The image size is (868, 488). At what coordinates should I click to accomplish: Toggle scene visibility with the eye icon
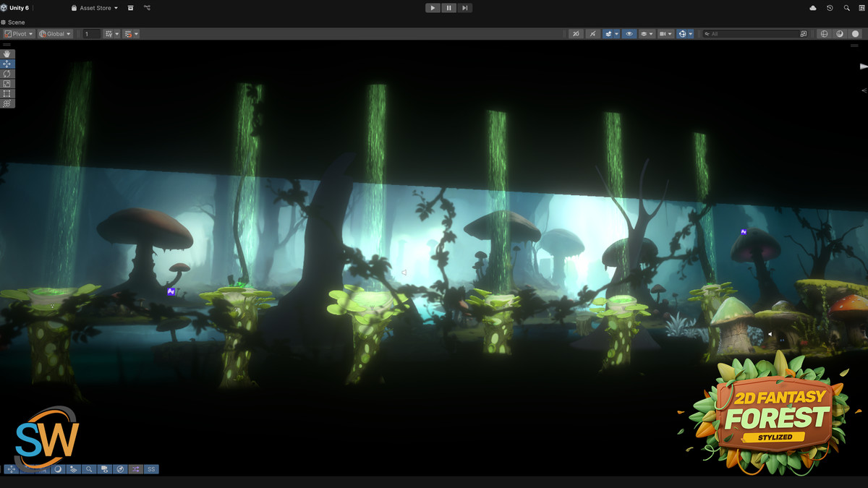(x=629, y=33)
